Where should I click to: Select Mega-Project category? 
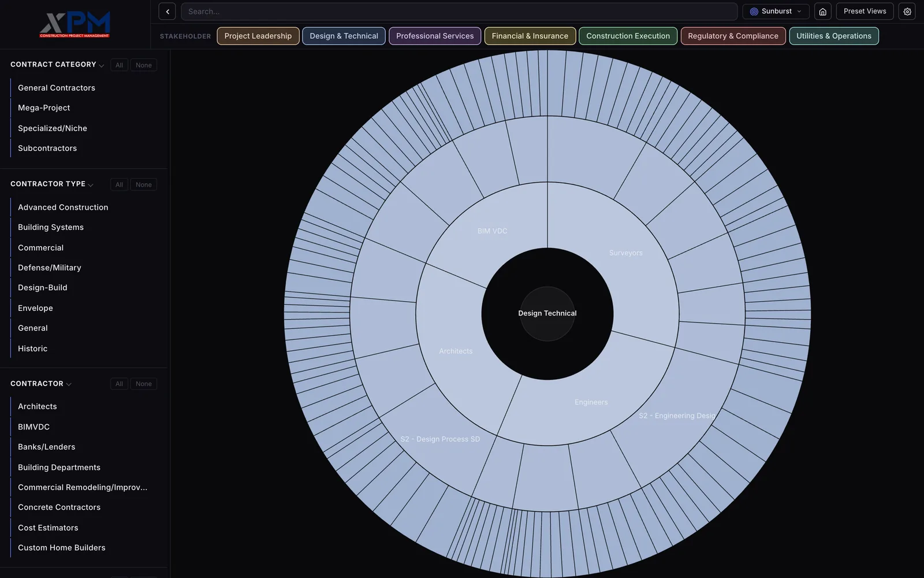pyautogui.click(x=44, y=108)
